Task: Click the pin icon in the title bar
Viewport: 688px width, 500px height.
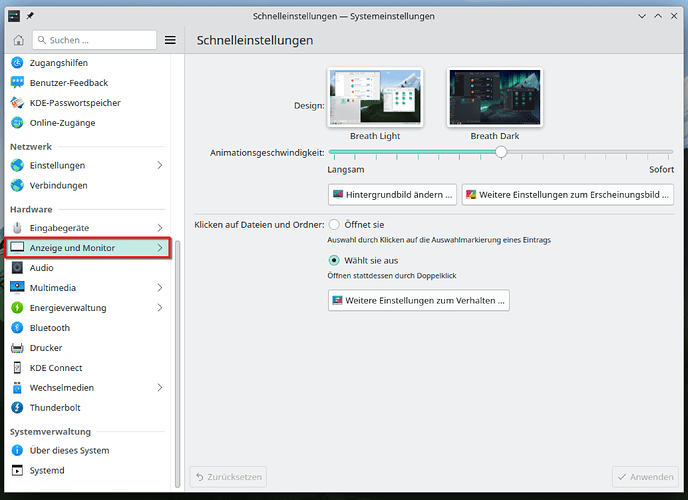Action: (x=30, y=16)
